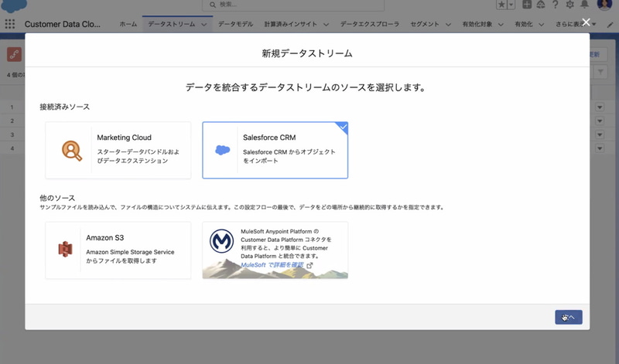Open the MuleSoft で詳細を確認 link
The width and height of the screenshot is (619, 364).
tap(272, 265)
